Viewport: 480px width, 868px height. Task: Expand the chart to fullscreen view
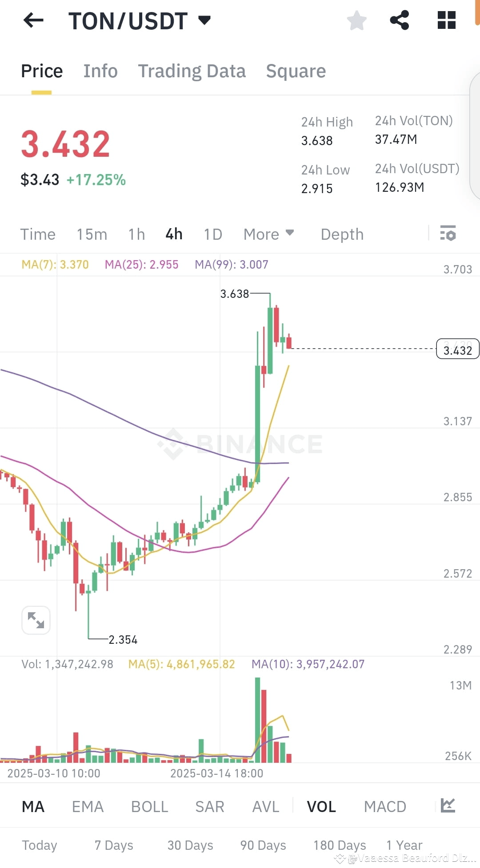(36, 620)
